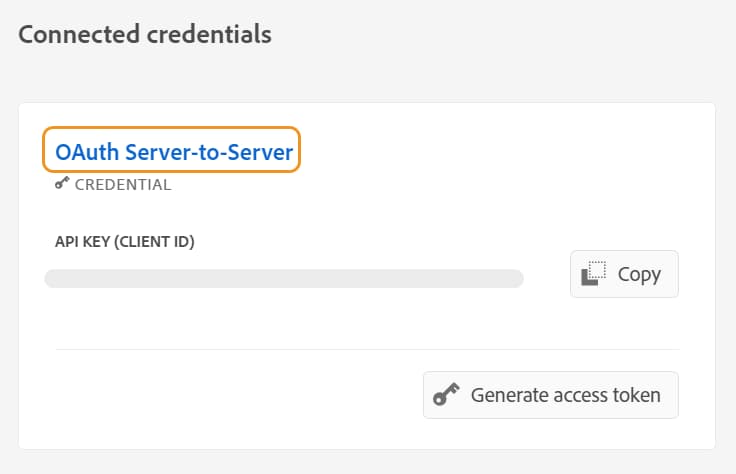Screen dimensions: 736x474
Task: Click the word Copy on the button
Action: tap(639, 274)
